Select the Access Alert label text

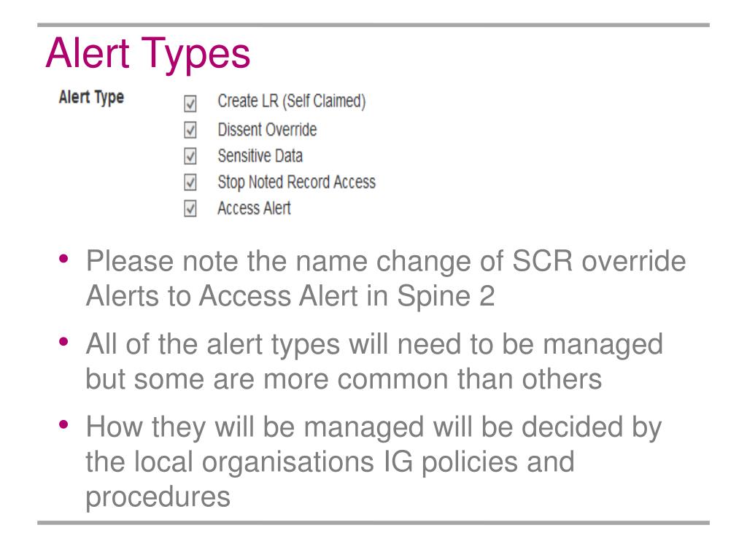click(254, 208)
